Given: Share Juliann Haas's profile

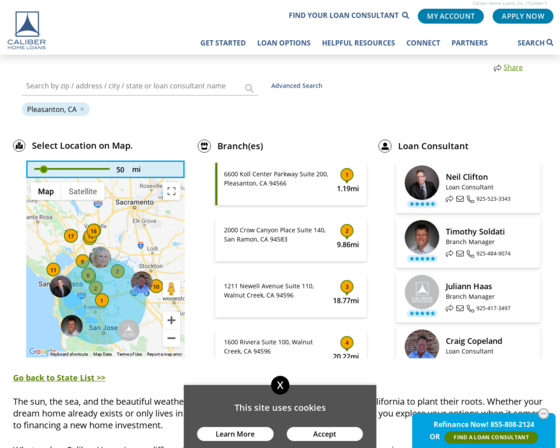Looking at the screenshot, I should 449,308.
